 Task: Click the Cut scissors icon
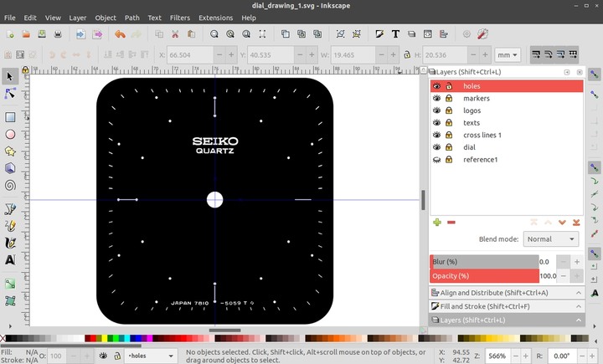coord(175,34)
